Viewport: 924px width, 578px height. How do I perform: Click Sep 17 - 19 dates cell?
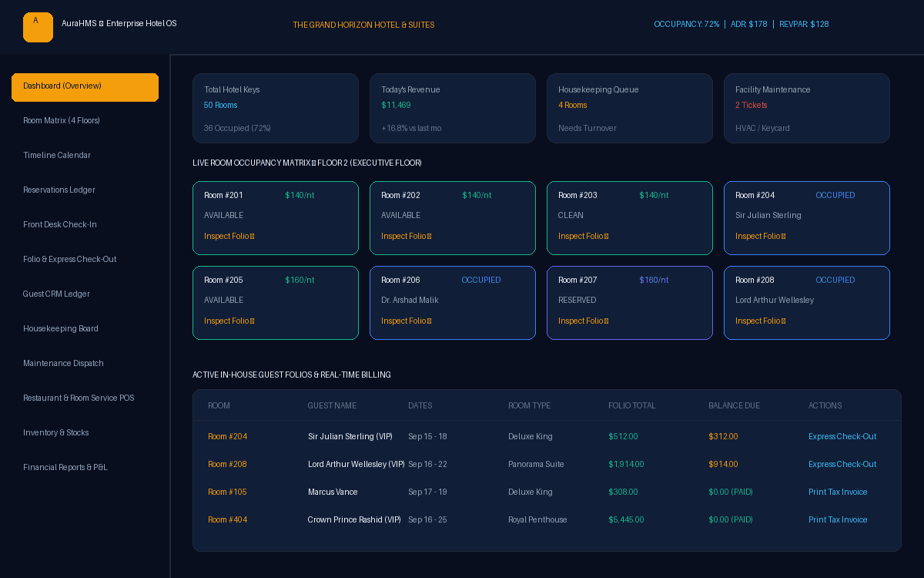(x=427, y=492)
